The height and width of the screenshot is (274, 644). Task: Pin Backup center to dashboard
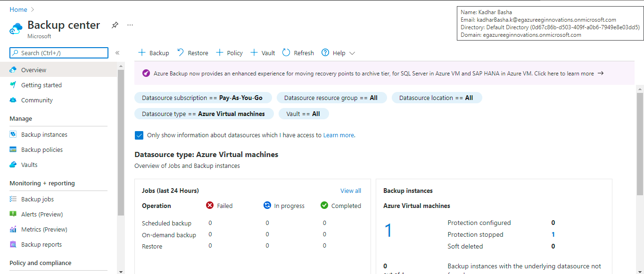pyautogui.click(x=115, y=25)
